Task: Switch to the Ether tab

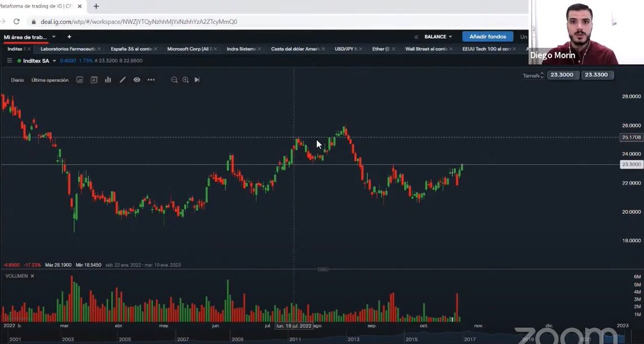Action: [x=381, y=49]
